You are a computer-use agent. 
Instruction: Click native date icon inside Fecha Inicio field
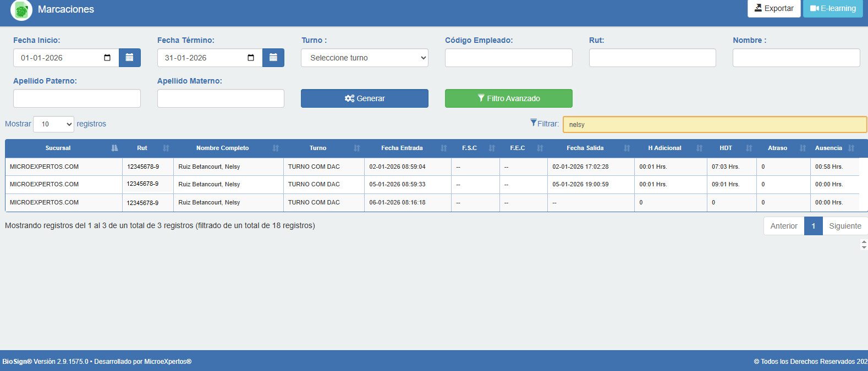107,58
